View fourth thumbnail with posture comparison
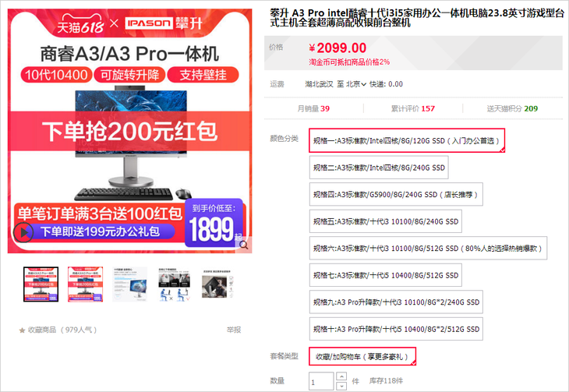569x392 pixels. tap(174, 284)
